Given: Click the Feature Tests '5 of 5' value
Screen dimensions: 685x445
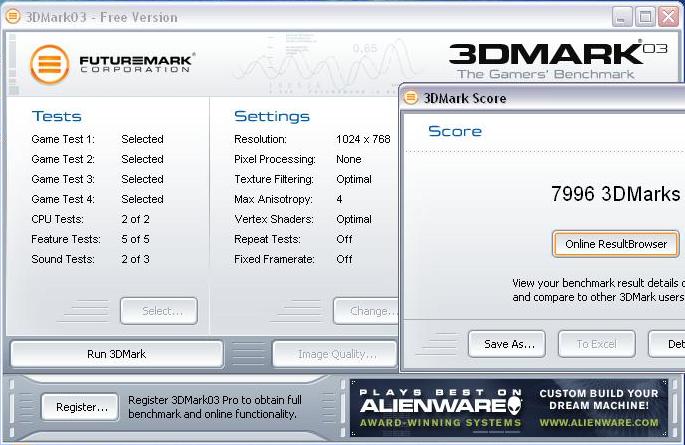Looking at the screenshot, I should pos(135,239).
